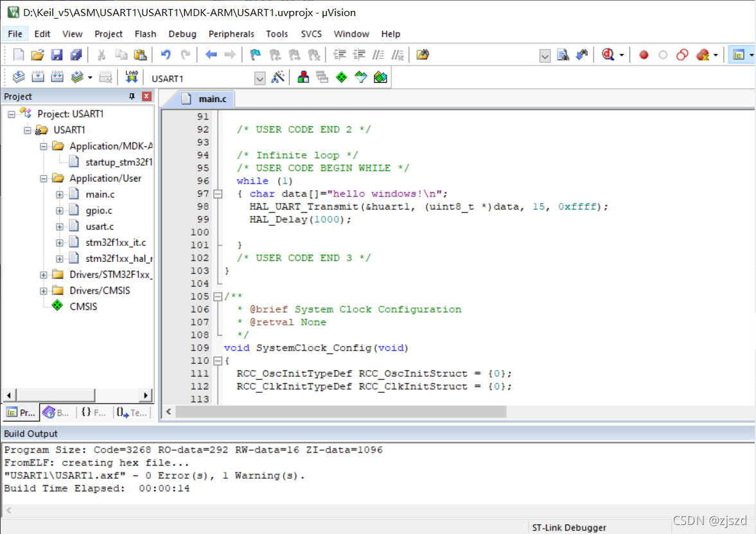This screenshot has height=534, width=756.
Task: Start debug session magnifier icon
Action: pyautogui.click(x=608, y=55)
